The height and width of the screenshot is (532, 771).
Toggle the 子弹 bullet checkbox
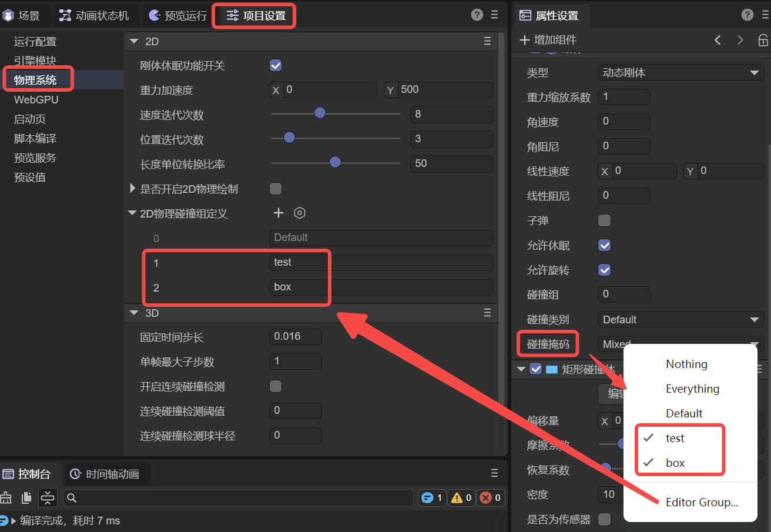point(604,220)
